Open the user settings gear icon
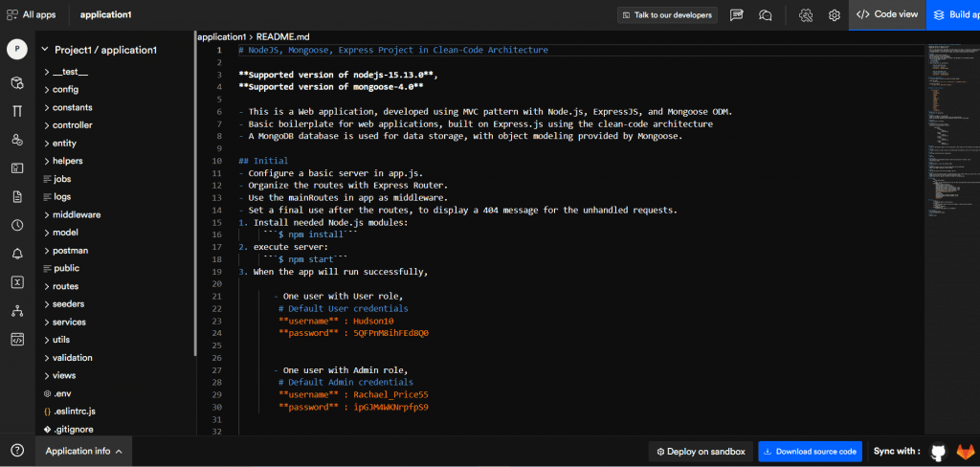Viewport: 980px width, 467px height. [x=806, y=15]
